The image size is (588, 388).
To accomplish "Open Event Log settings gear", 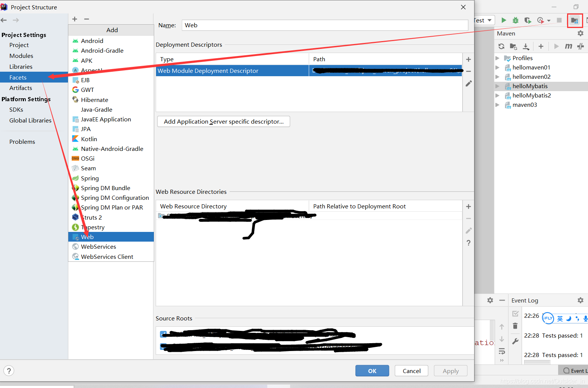I will 580,300.
